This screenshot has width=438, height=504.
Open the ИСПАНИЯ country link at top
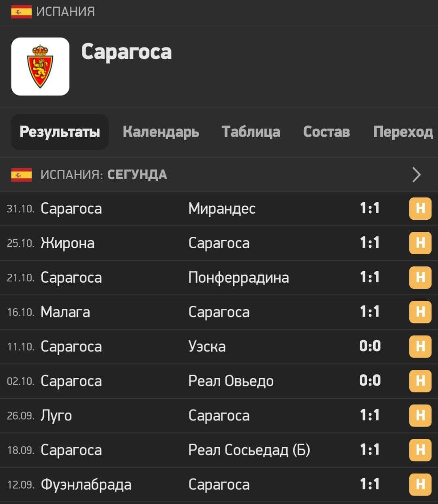point(65,12)
